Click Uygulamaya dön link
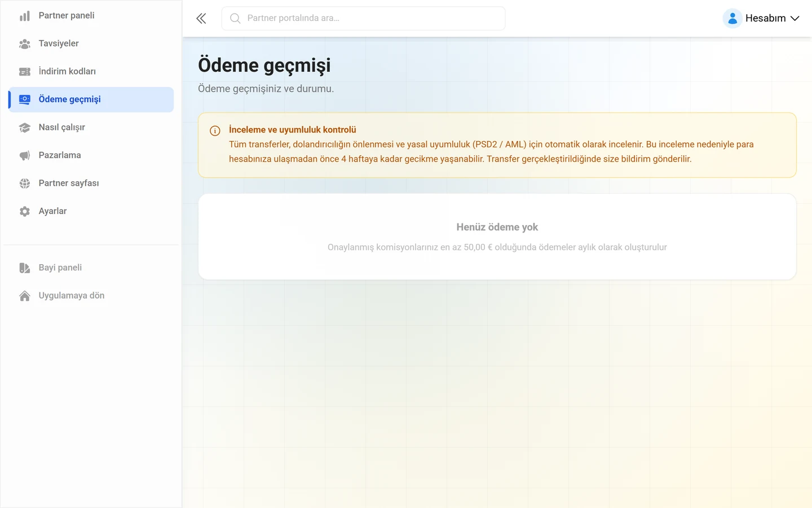 coord(91,296)
